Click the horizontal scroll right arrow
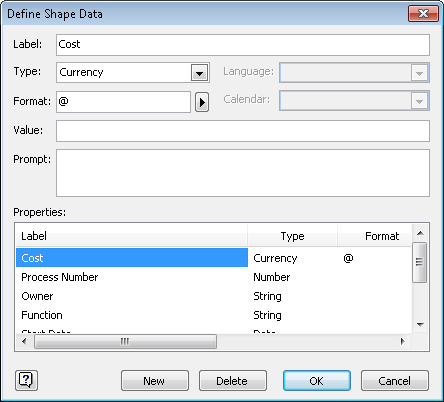444x402 pixels. click(403, 341)
